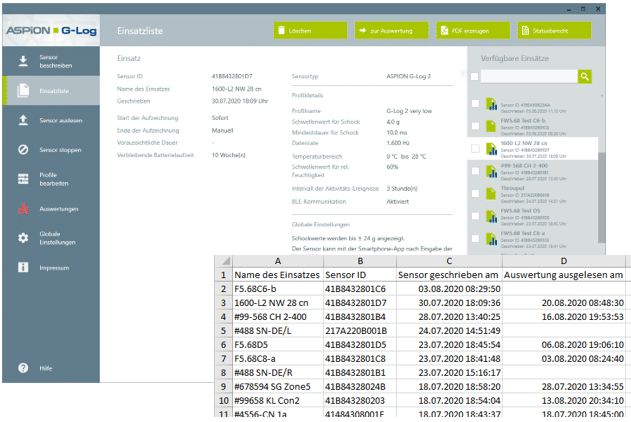Click the spreadsheet select-all corner triangle
The image size is (631, 422).
(x=224, y=261)
